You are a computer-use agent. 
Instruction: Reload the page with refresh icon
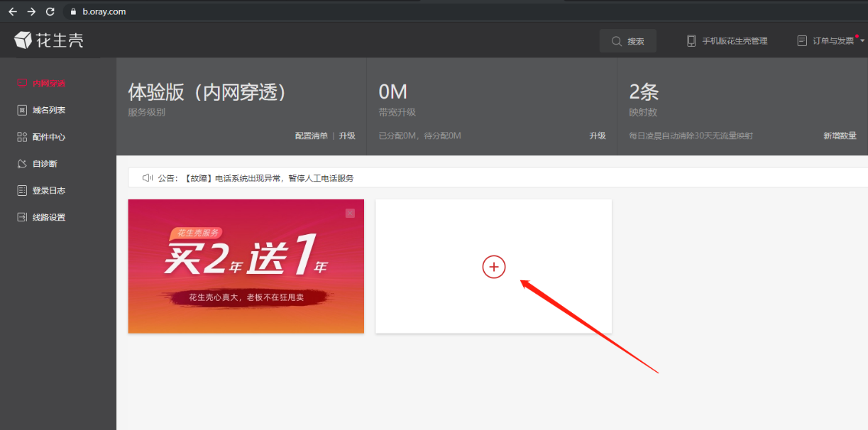pyautogui.click(x=50, y=11)
